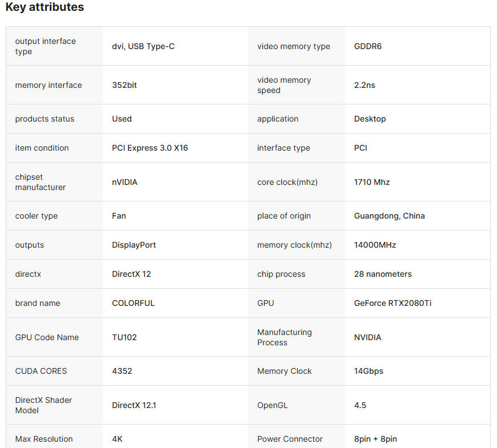Select the 'Manufacturing Process' label

284,337
